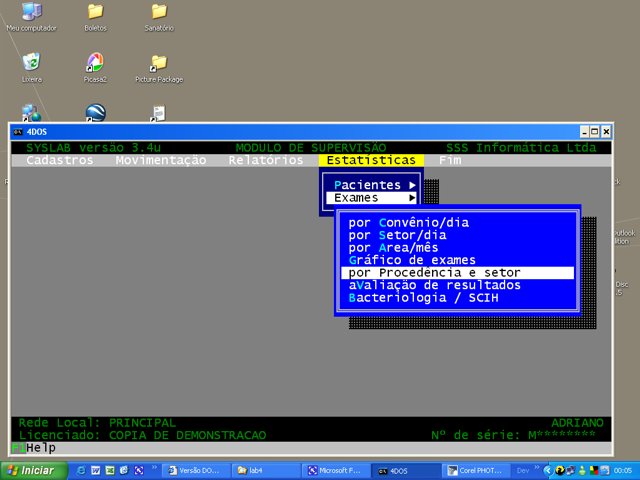Viewport: 640px width, 480px height.
Task: Click the F1 Help label
Action: click(x=33, y=448)
